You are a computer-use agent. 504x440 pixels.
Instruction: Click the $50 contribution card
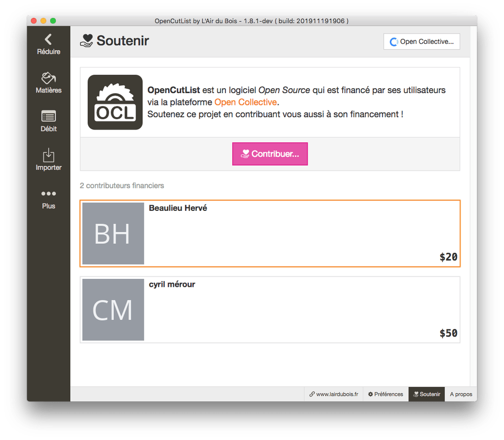coord(270,309)
